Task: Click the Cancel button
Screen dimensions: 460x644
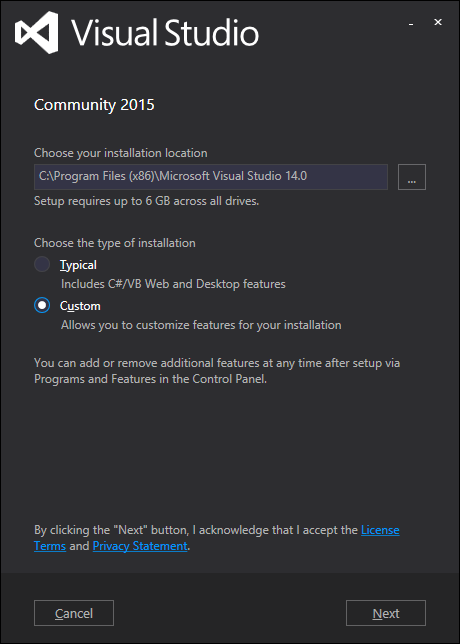Action: [x=74, y=613]
